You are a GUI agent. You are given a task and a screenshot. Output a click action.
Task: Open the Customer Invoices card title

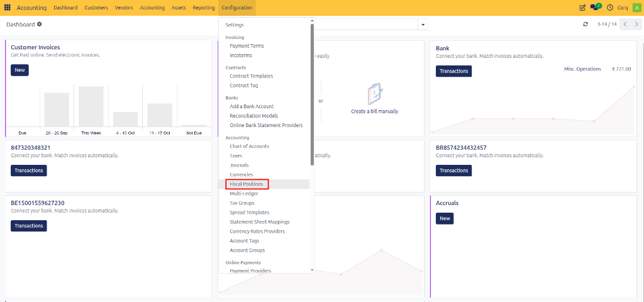[35, 48]
